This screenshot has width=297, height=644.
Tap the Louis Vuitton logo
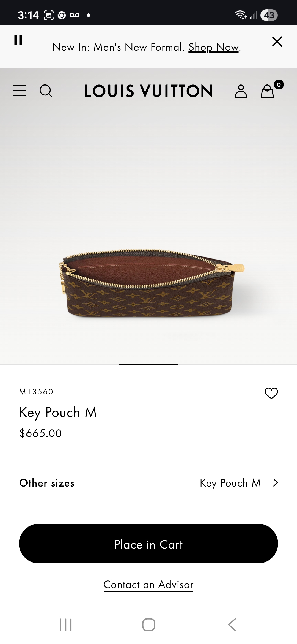(x=148, y=91)
